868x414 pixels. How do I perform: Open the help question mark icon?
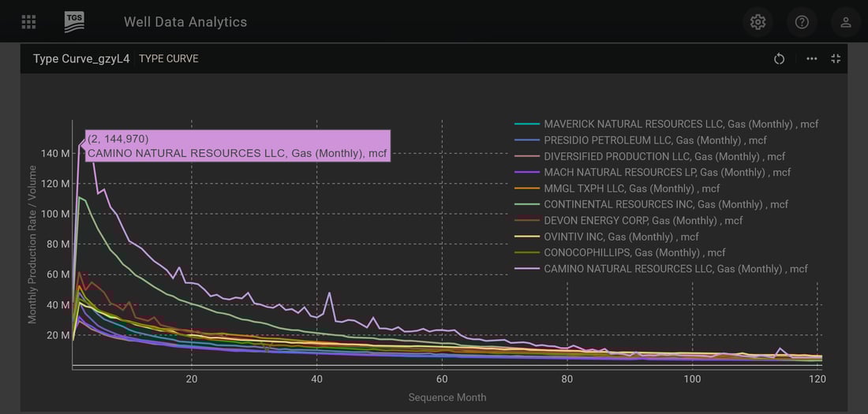pos(802,22)
